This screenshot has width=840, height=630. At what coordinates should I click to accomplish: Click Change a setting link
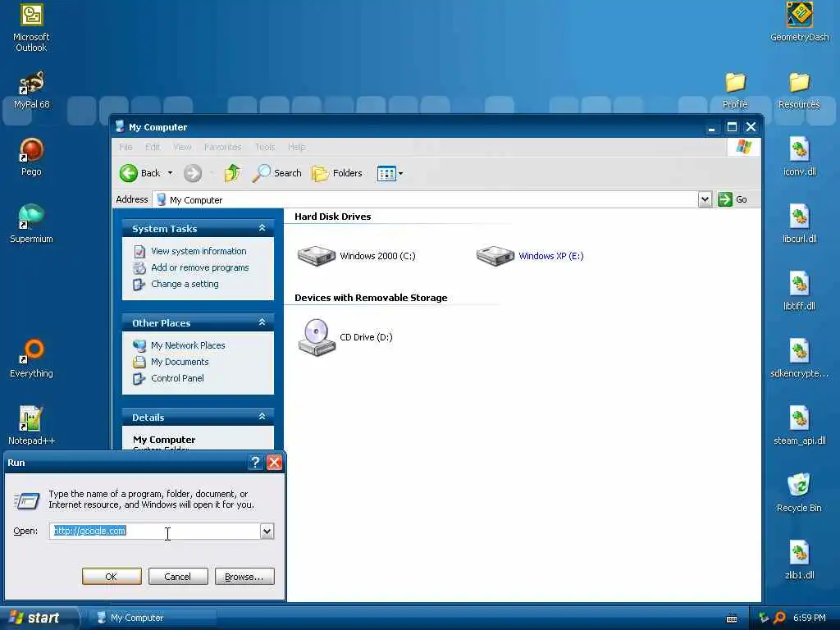pyautogui.click(x=185, y=284)
